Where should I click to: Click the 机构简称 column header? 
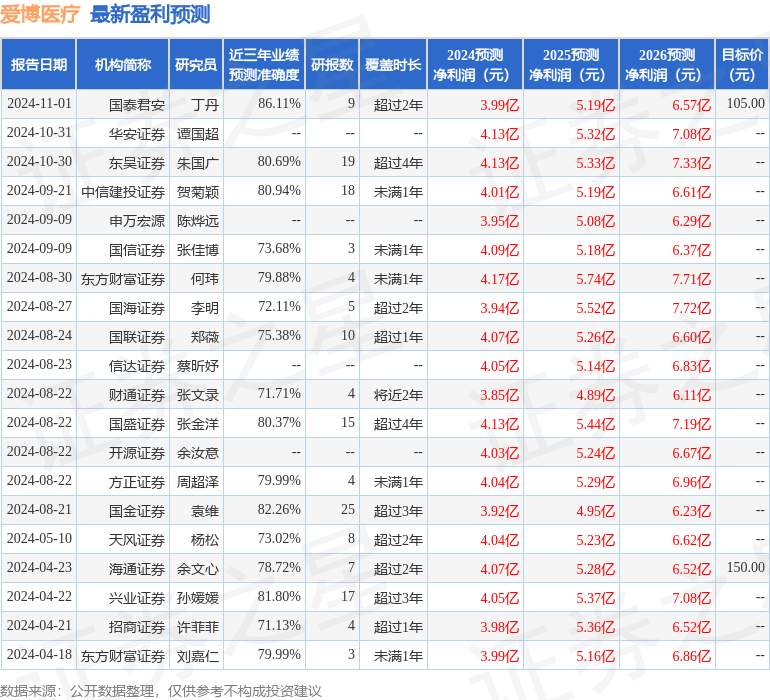[x=123, y=64]
